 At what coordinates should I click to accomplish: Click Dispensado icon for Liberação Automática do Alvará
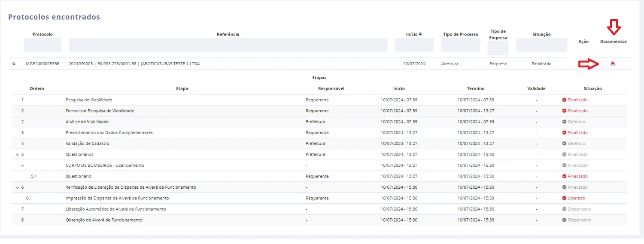tap(565, 209)
